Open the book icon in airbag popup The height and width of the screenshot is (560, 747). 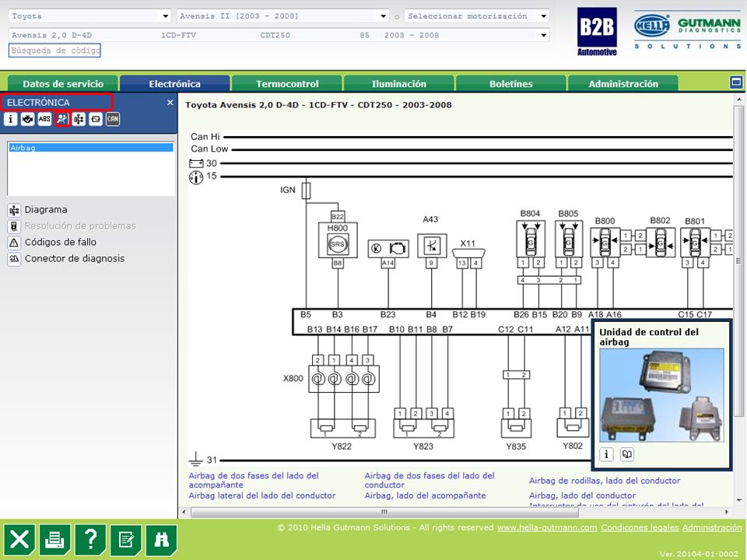pyautogui.click(x=627, y=454)
